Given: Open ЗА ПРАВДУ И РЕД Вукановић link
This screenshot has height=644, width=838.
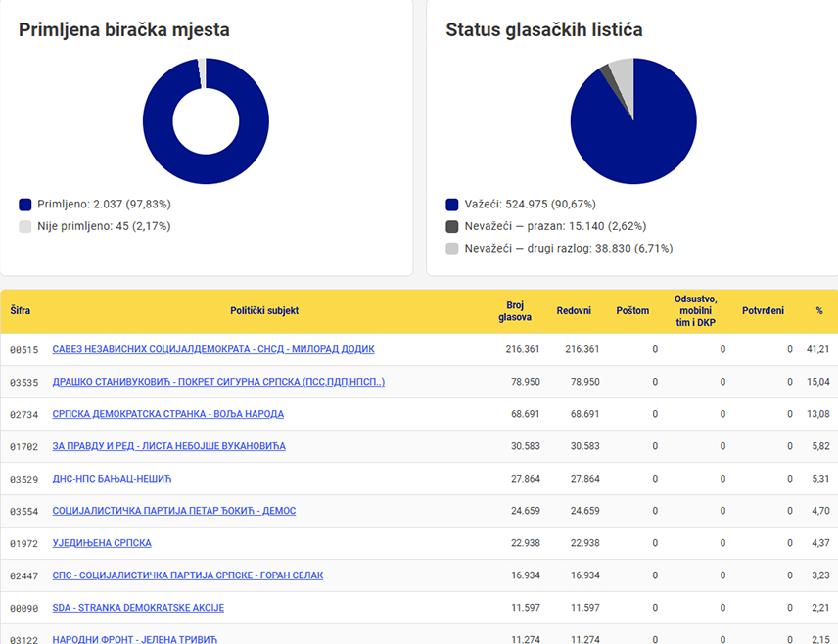Looking at the screenshot, I should coord(169,446).
